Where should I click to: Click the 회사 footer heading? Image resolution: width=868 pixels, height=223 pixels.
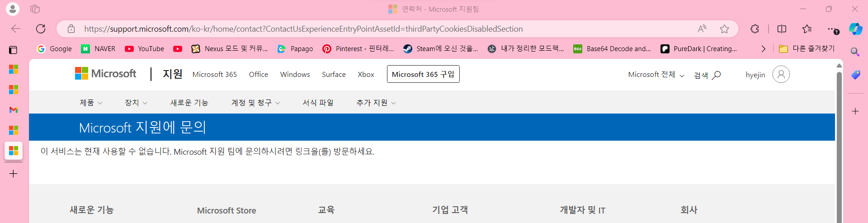pos(689,210)
